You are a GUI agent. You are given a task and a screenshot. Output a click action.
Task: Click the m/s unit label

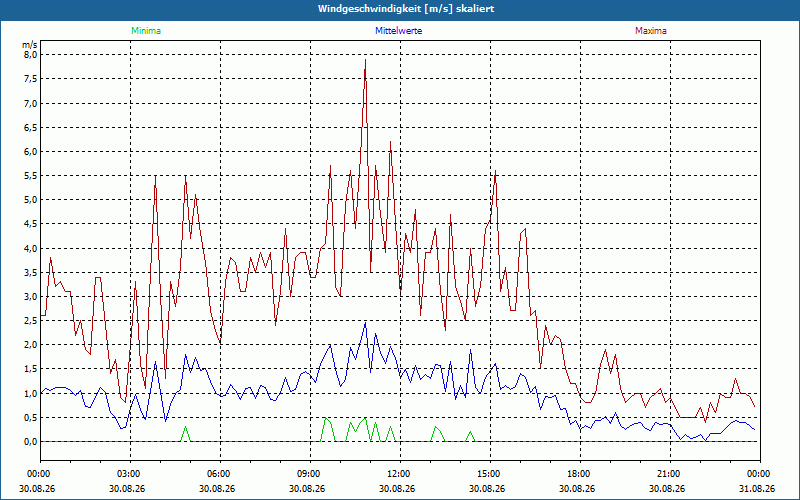30,45
